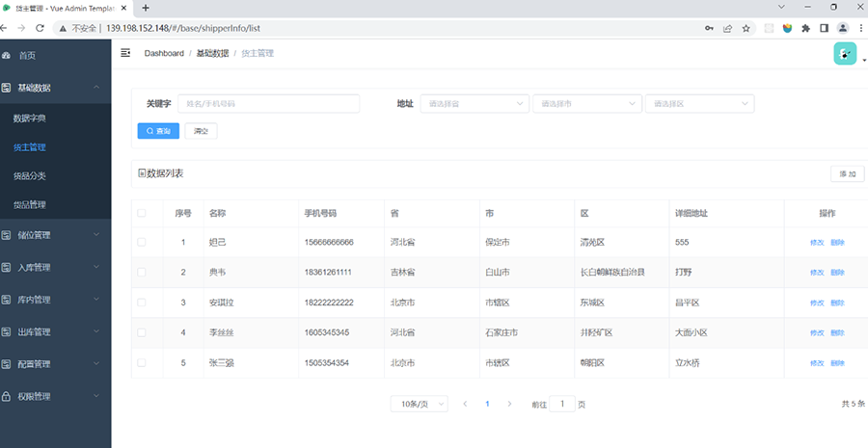
Task: Expand the 权限管理 menu chevron
Action: tap(96, 397)
